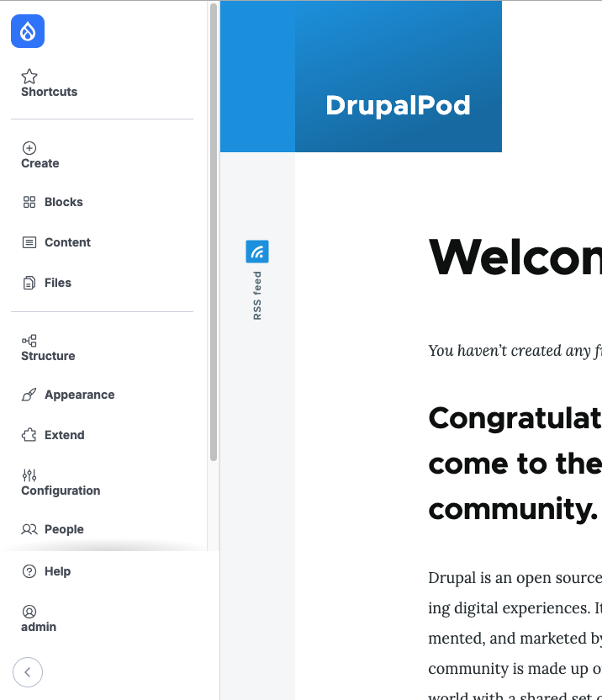602x700 pixels.
Task: Open the Shortcuts star icon
Action: (x=29, y=77)
